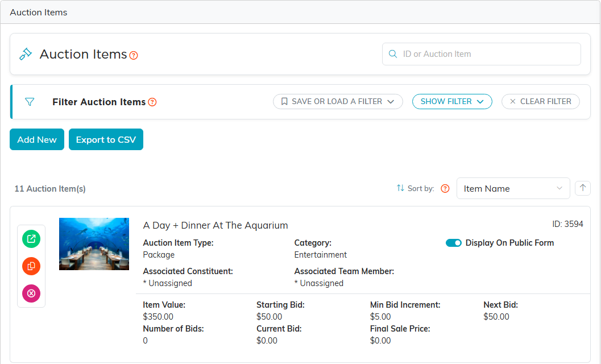Screen dimensions: 601x364
Task: Open Save or Load a Filter dropdown
Action: pyautogui.click(x=338, y=102)
